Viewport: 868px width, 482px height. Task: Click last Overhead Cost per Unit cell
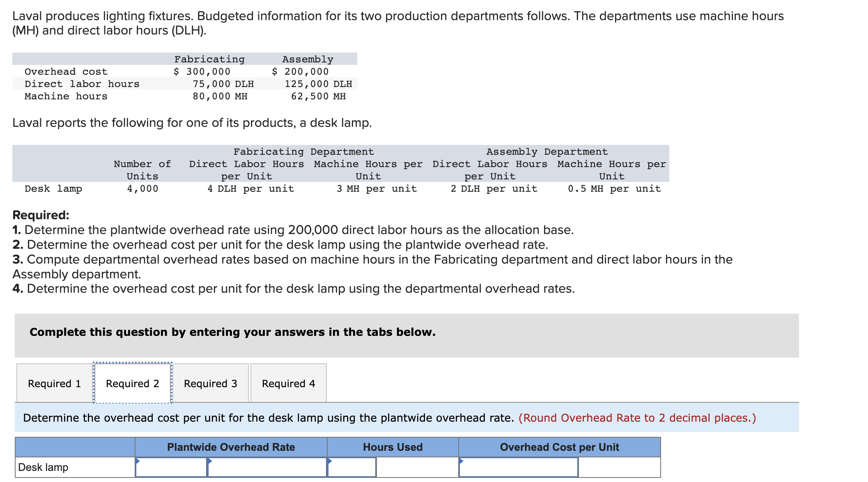coord(619,467)
